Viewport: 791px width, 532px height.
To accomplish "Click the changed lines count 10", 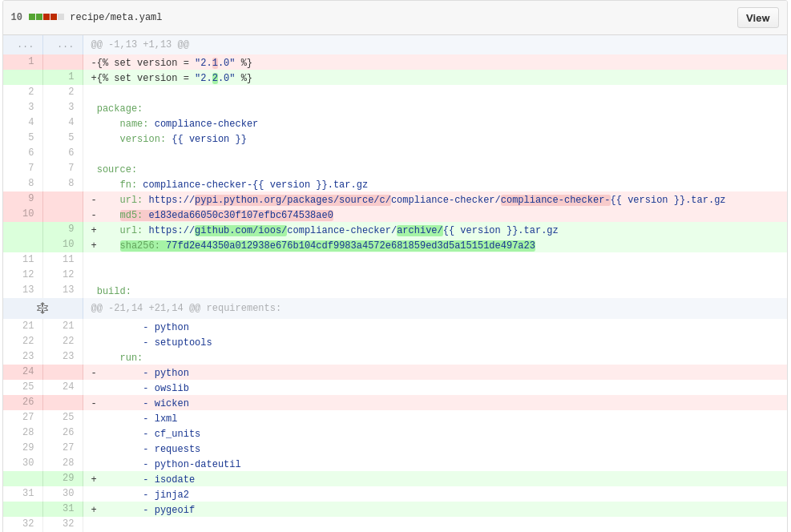I will (16, 17).
